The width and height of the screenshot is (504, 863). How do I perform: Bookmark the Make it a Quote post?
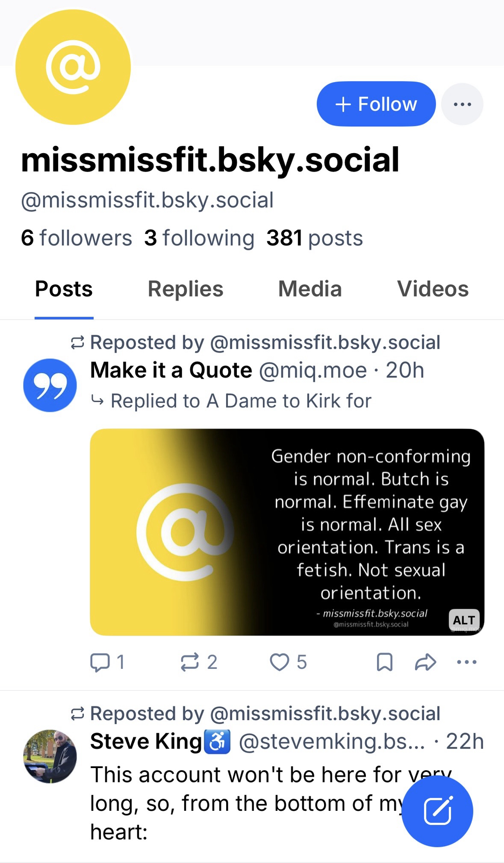384,662
